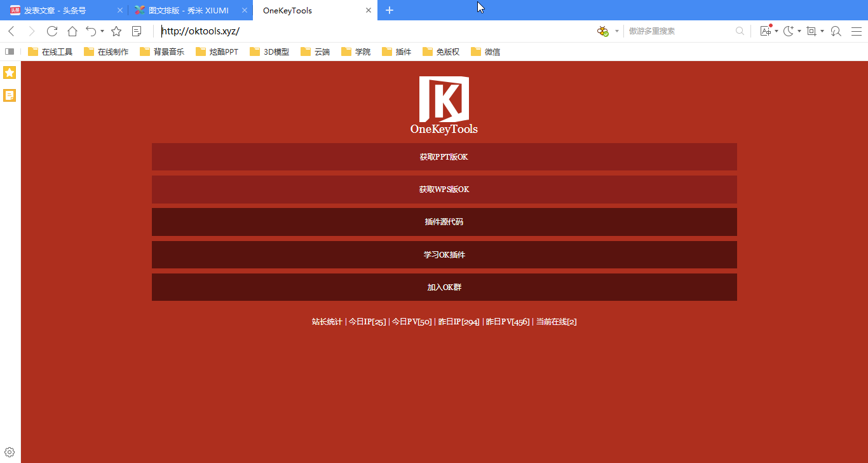Open the favorites star in the sidebar

[x=10, y=73]
